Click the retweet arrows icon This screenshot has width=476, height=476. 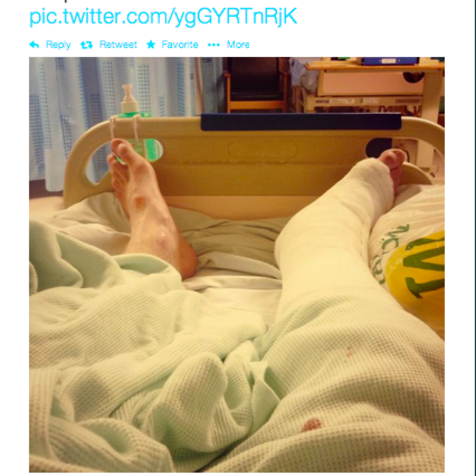click(x=86, y=45)
